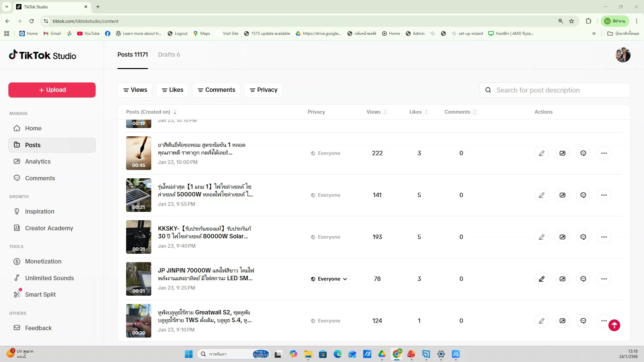Open the Monetization tool

pos(44,261)
